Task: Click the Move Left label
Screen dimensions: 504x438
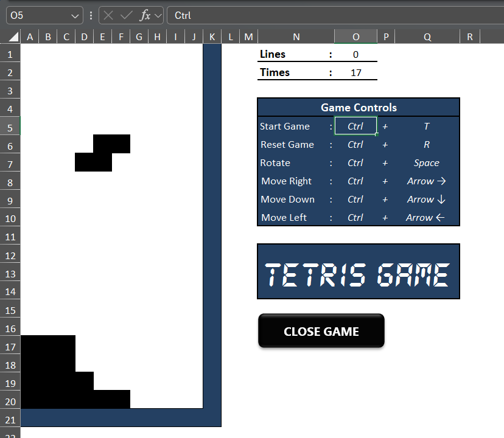Action: click(284, 218)
